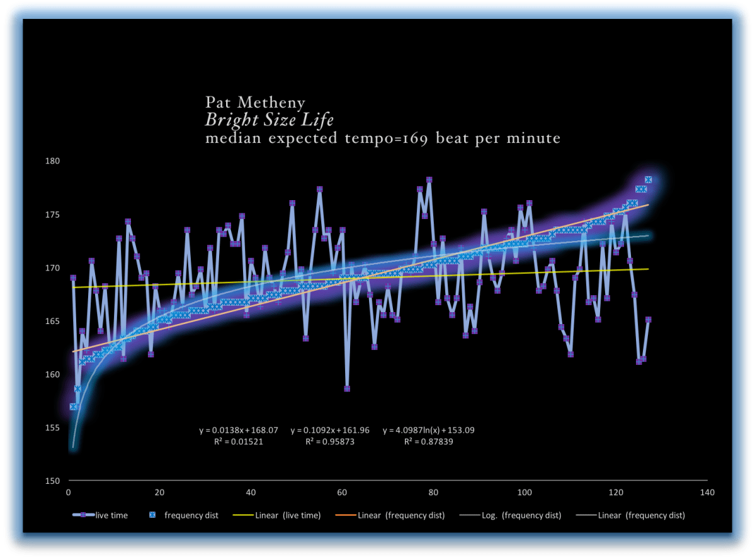Click the "live time" legend marker icon
755x560 pixels.
click(82, 515)
